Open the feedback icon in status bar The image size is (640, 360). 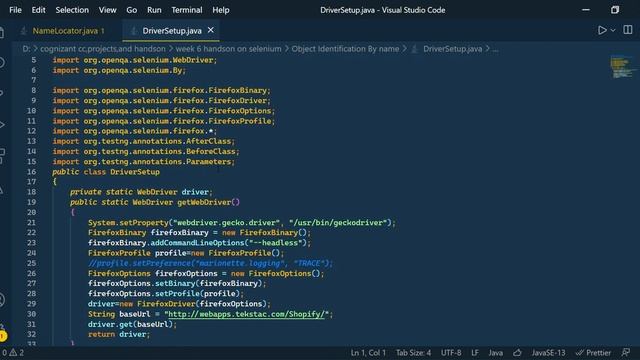tap(626, 353)
